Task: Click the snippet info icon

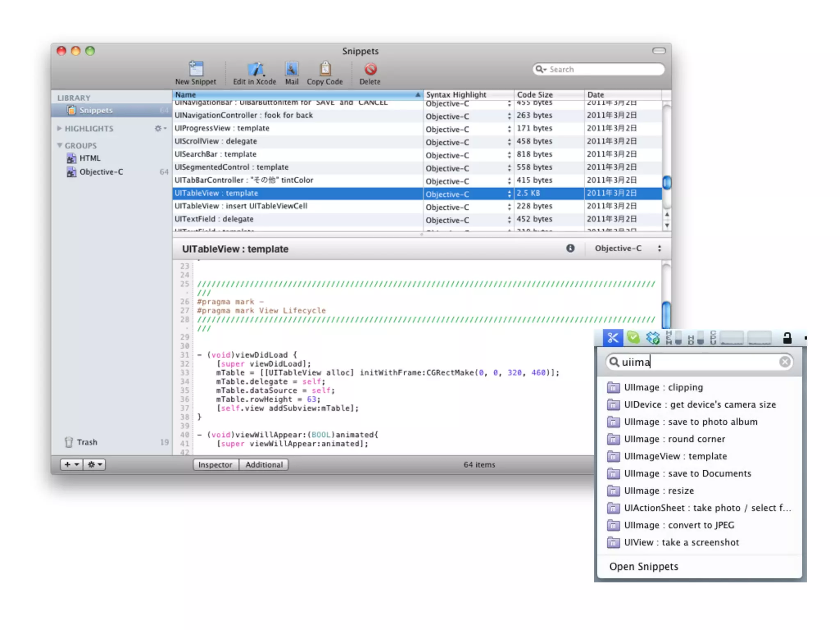Action: (570, 248)
